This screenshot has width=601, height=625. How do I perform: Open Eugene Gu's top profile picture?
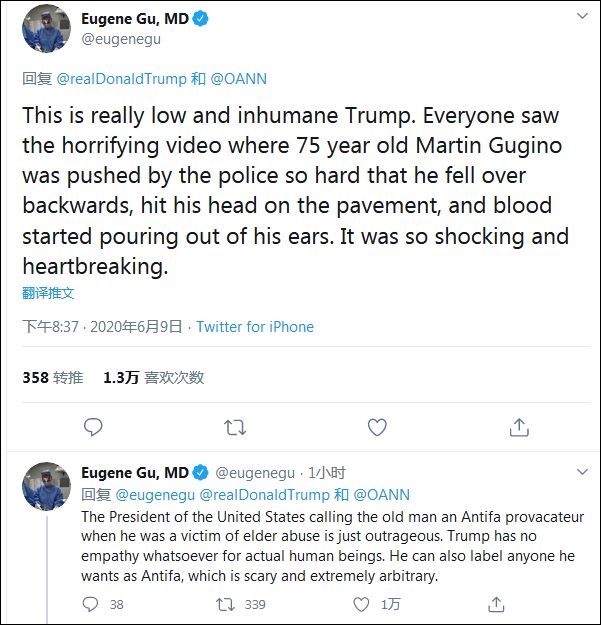coord(47,28)
